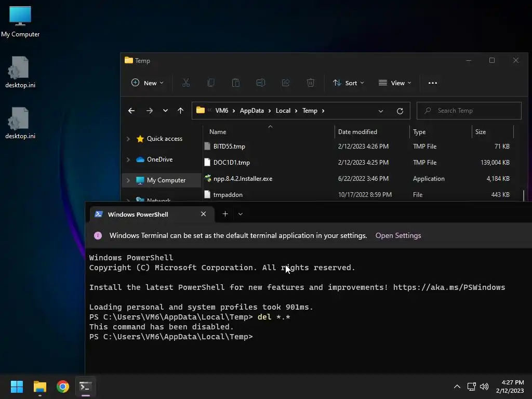The width and height of the screenshot is (532, 399).
Task: Click the 6/22/2022 3:46 PM date cell
Action: coord(363,179)
